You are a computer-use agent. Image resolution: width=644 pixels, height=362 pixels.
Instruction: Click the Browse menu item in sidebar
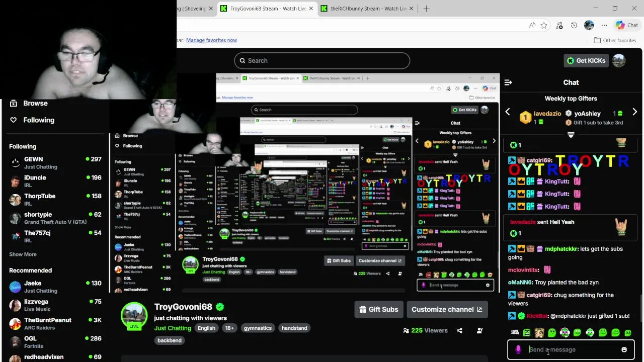click(35, 103)
